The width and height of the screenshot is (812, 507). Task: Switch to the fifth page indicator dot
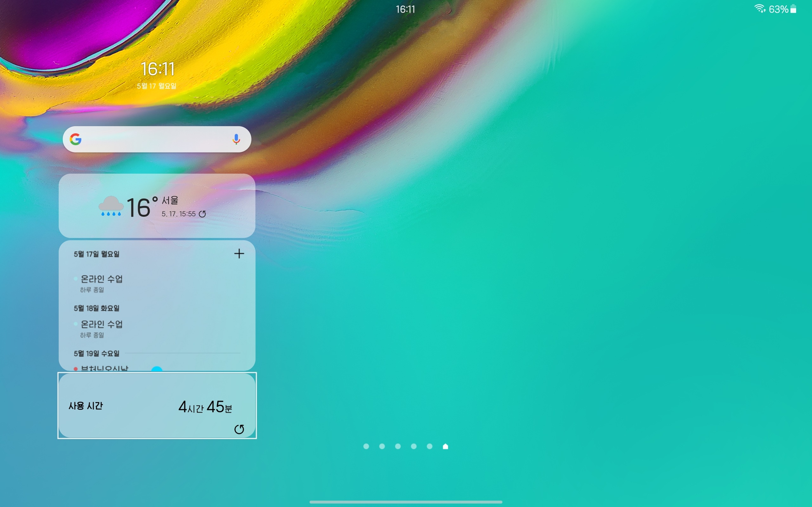429,446
